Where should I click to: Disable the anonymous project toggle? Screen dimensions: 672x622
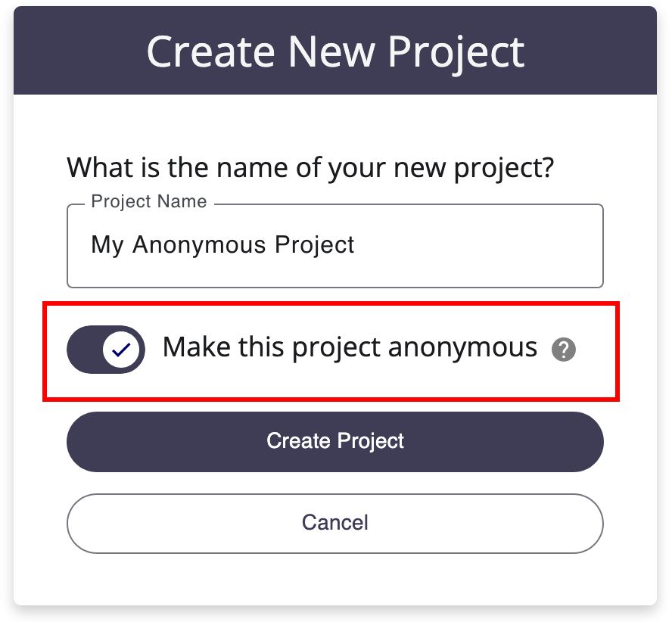coord(106,350)
